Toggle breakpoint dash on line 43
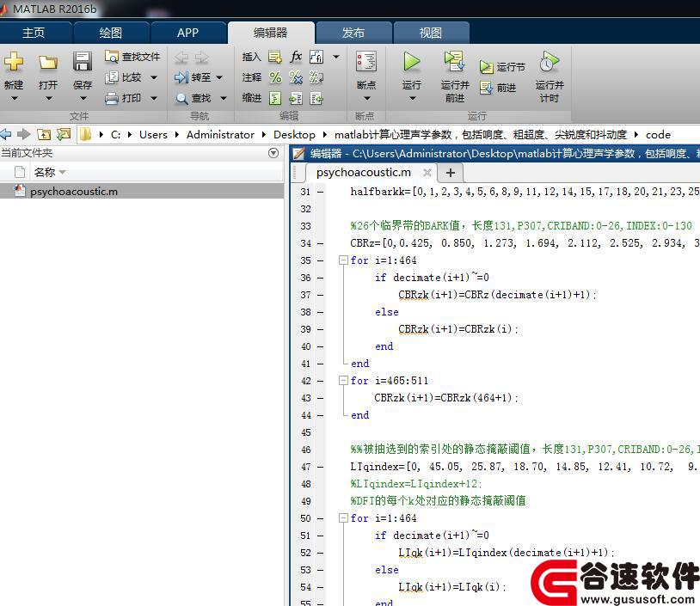This screenshot has width=700, height=606. pos(321,398)
